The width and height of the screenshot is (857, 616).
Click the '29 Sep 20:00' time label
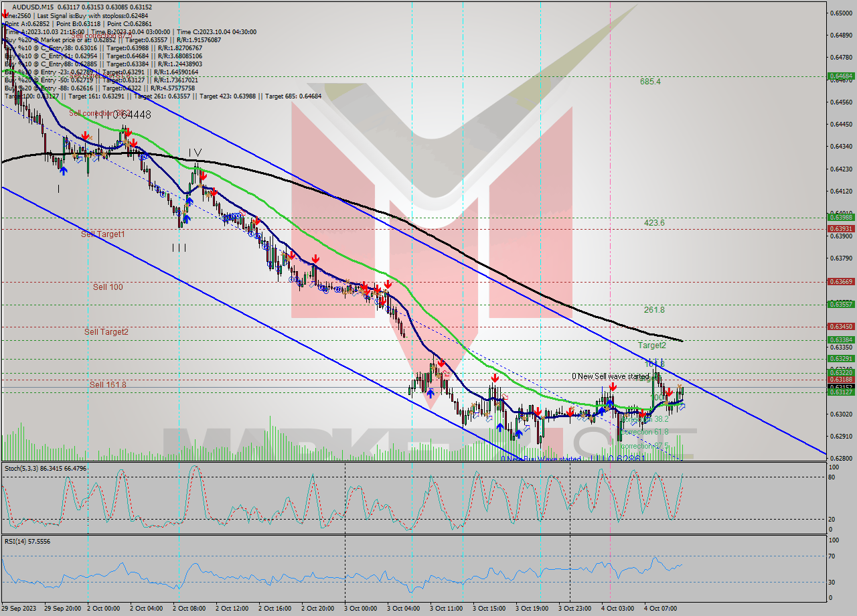point(63,609)
